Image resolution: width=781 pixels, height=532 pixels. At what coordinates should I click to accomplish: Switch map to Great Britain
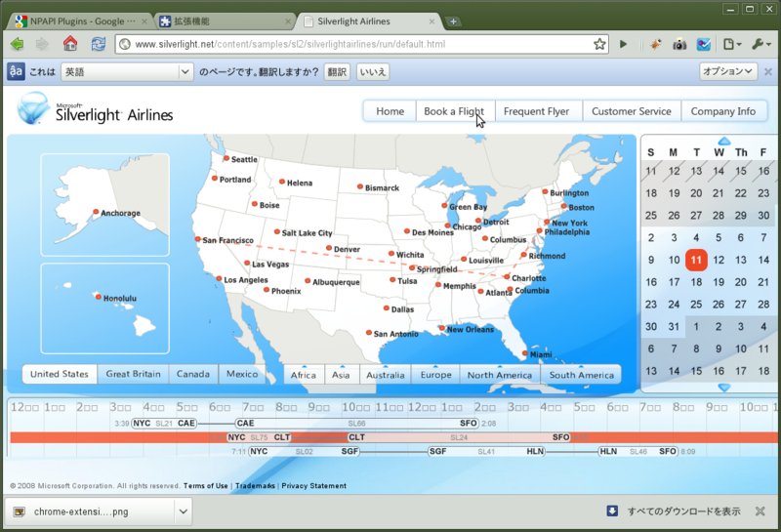(x=133, y=374)
